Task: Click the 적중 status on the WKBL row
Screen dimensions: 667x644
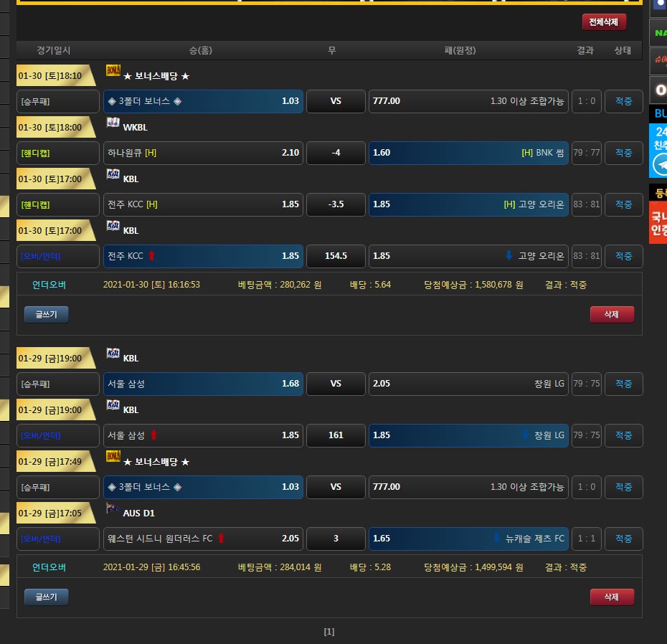Action: tap(623, 153)
